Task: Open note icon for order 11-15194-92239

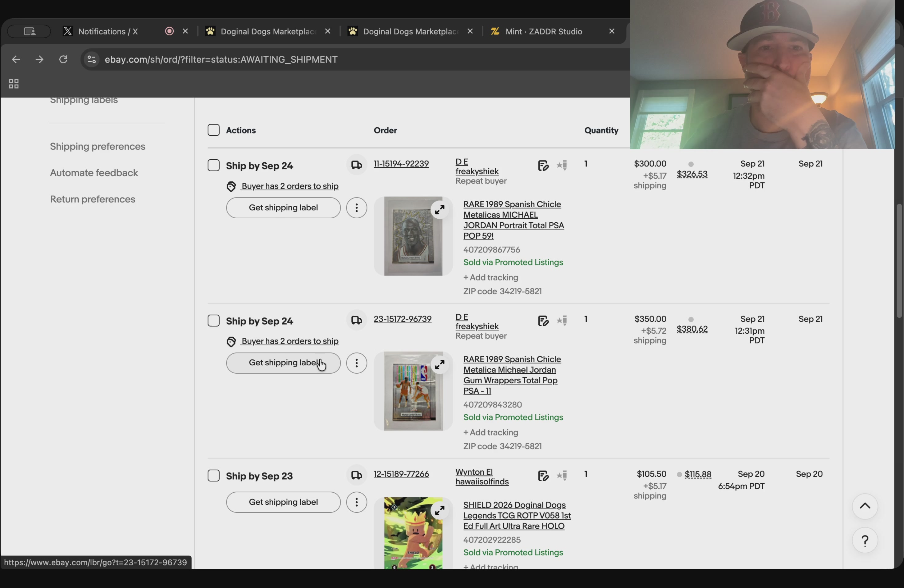Action: 543,166
